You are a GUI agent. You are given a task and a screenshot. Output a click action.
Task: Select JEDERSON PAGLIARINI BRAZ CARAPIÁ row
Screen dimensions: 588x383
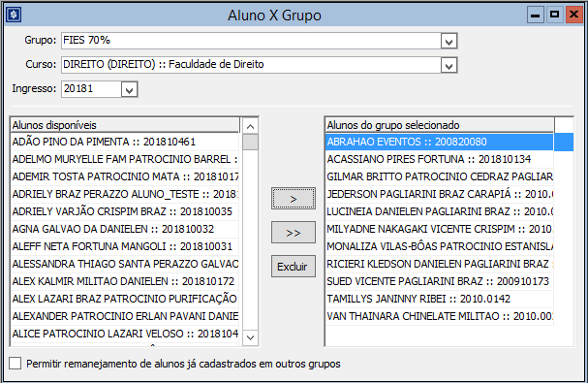pyautogui.click(x=440, y=194)
